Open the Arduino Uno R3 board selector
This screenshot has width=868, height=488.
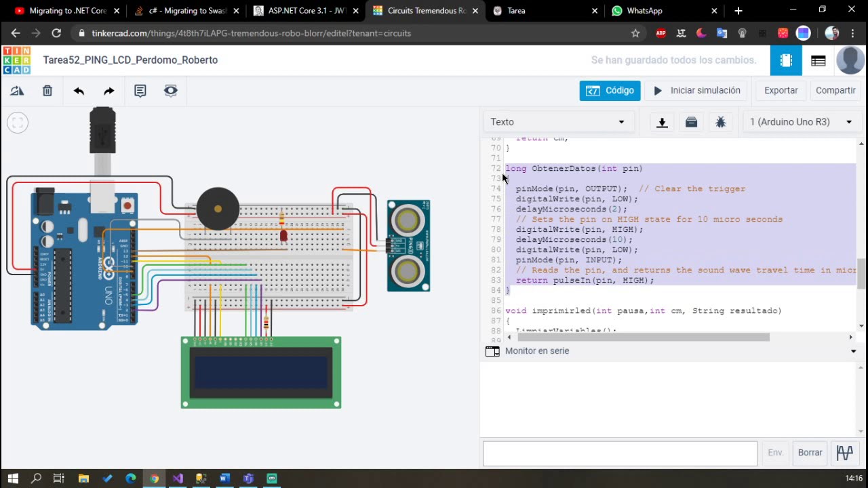pyautogui.click(x=800, y=122)
